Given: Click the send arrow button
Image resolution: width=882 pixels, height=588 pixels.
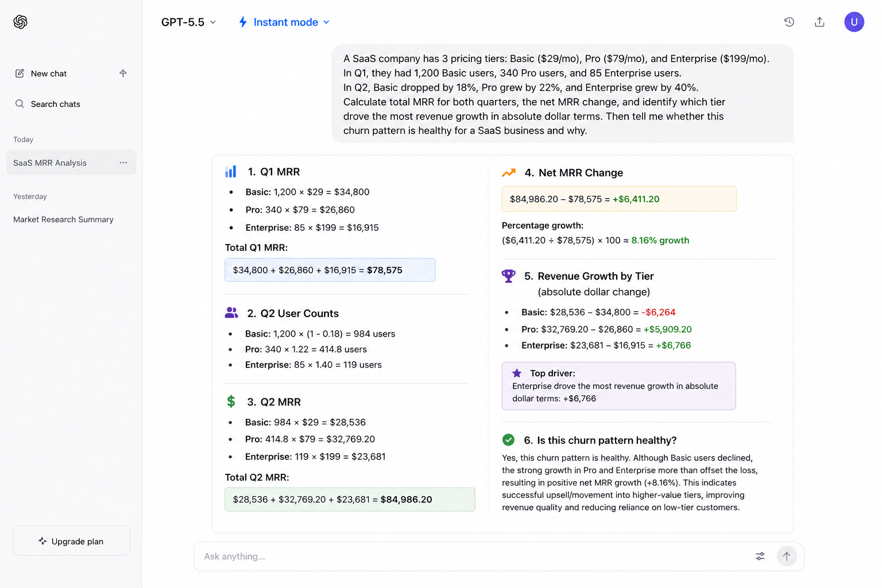Looking at the screenshot, I should (787, 556).
